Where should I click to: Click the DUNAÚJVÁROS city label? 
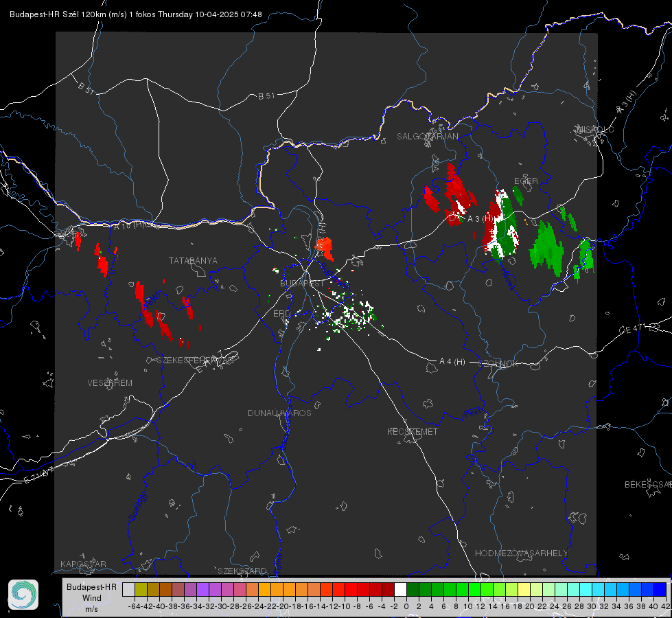(x=279, y=413)
